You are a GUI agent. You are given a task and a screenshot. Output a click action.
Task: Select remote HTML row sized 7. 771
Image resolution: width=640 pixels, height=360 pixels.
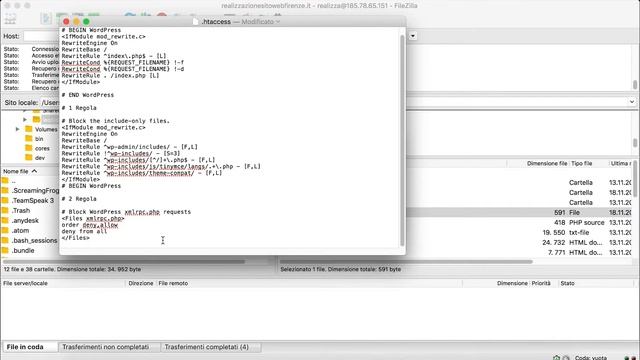[x=519, y=252]
